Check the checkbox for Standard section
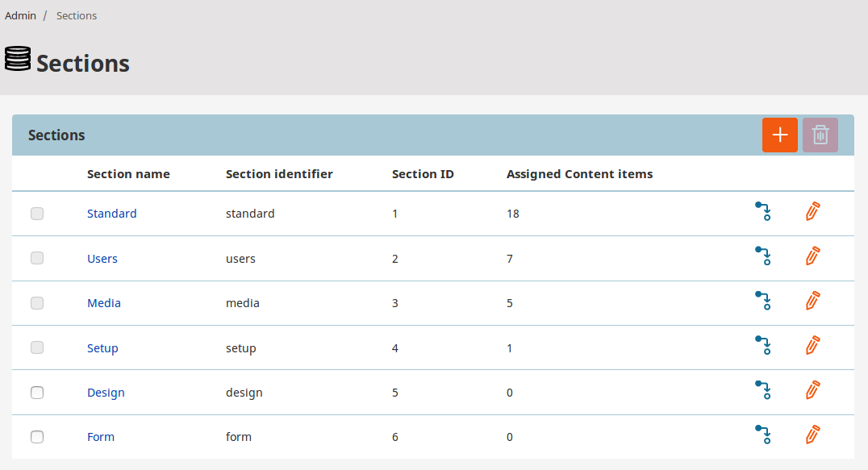 (x=36, y=213)
